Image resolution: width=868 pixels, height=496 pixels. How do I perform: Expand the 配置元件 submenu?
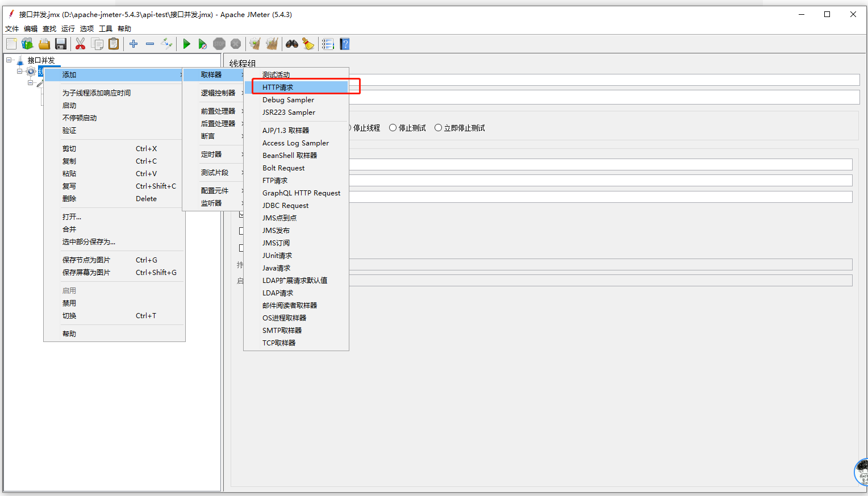click(214, 190)
